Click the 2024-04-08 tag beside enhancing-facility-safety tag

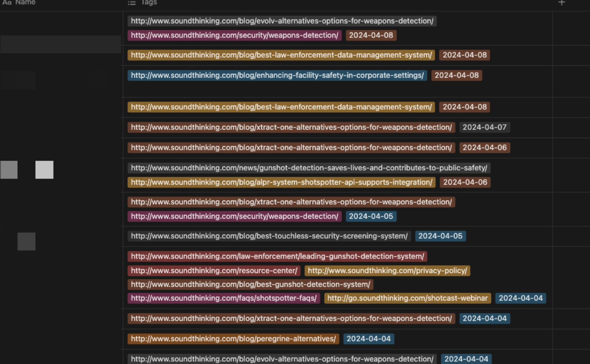(x=456, y=75)
